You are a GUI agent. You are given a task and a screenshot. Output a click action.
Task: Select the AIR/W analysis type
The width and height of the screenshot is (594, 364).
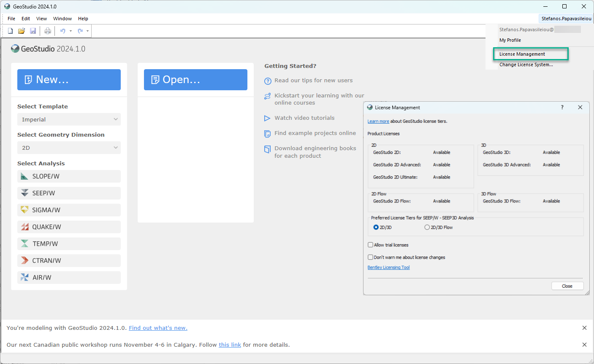69,277
